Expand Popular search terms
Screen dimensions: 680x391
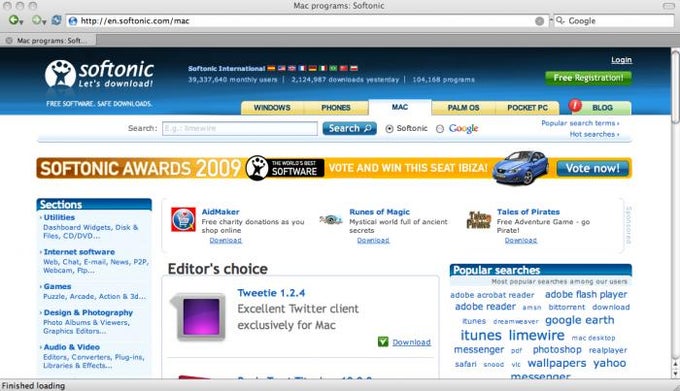580,123
